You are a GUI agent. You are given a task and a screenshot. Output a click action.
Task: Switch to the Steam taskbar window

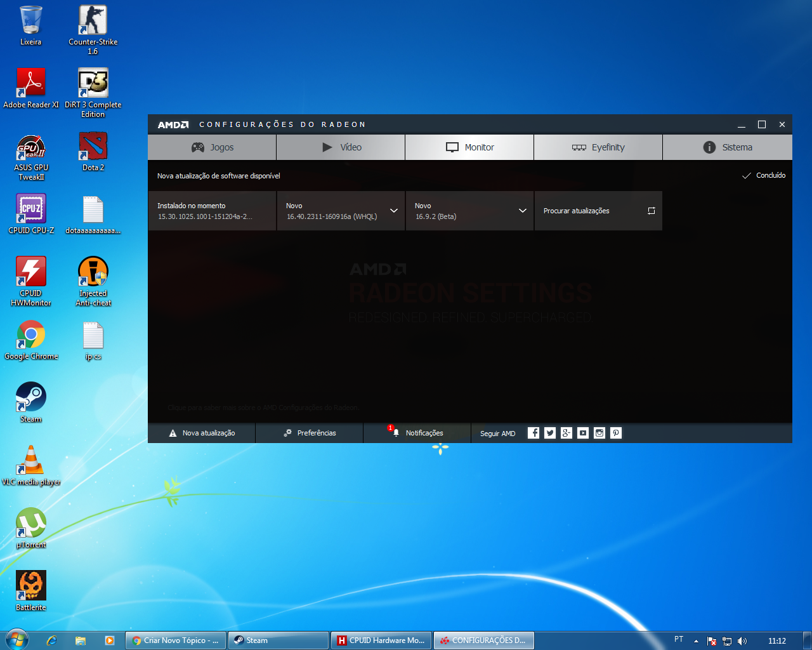[278, 640]
